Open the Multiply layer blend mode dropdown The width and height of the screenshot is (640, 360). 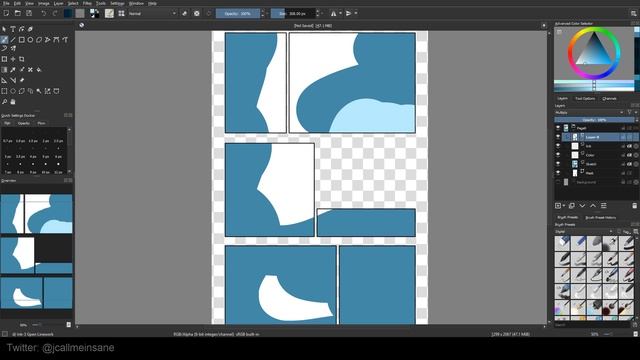click(x=589, y=112)
